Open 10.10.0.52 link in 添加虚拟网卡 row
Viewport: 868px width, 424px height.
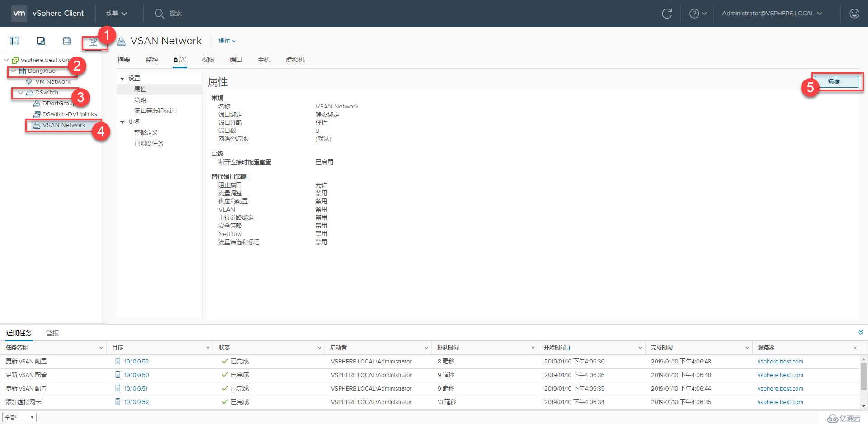[137, 402]
